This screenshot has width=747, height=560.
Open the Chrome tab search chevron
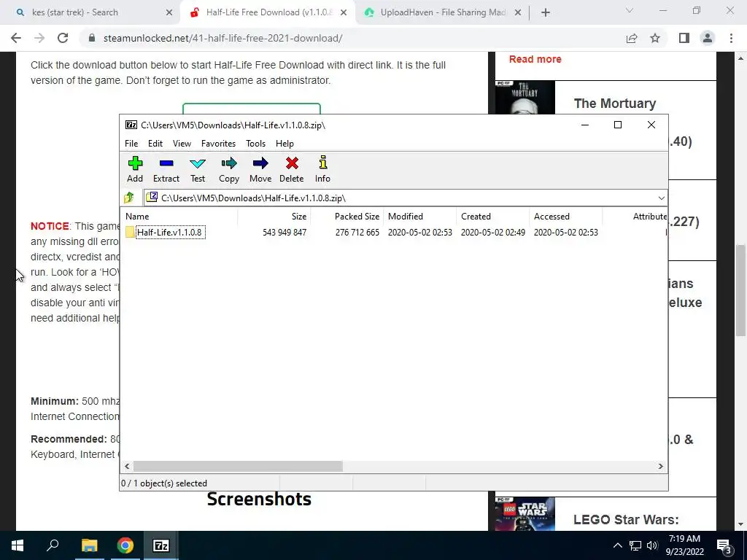pos(629,10)
